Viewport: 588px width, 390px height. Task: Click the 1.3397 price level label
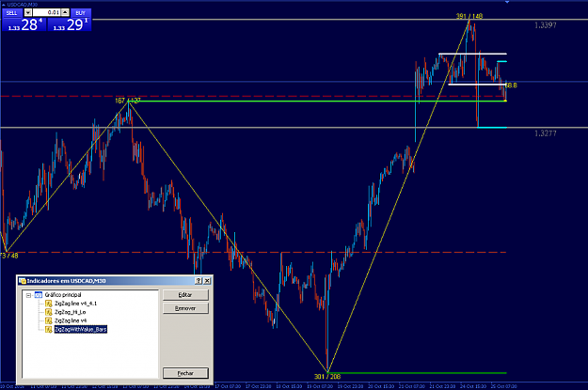click(546, 25)
